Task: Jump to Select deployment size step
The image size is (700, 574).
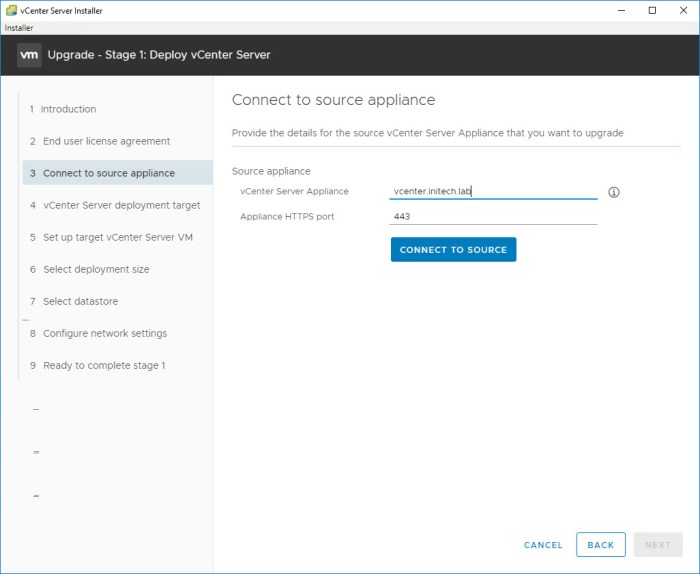Action: [96, 269]
